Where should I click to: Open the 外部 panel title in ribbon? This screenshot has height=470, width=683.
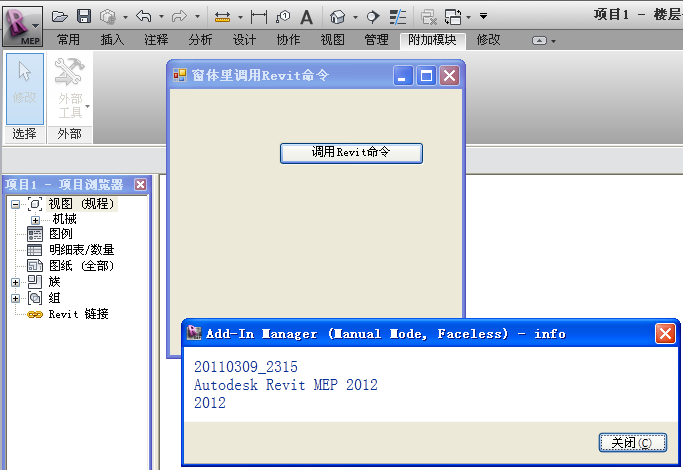point(70,134)
